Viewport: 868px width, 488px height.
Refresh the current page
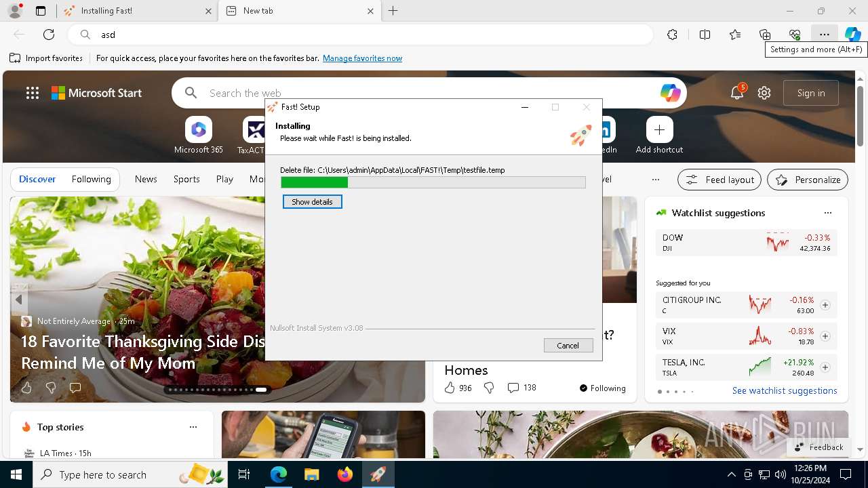49,35
